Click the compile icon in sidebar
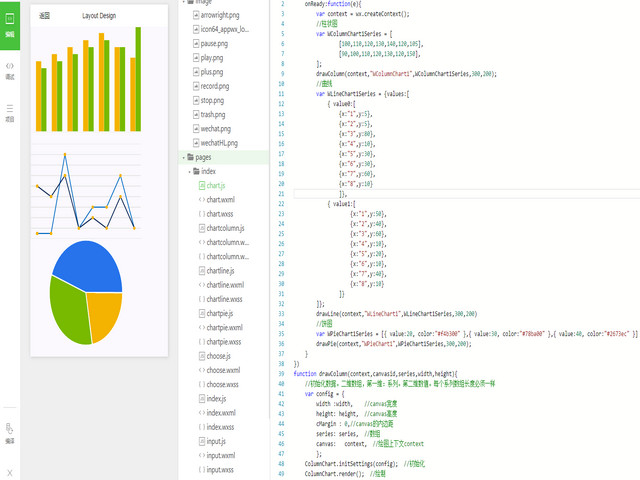Screen dimensions: 640x480 pos(10,433)
